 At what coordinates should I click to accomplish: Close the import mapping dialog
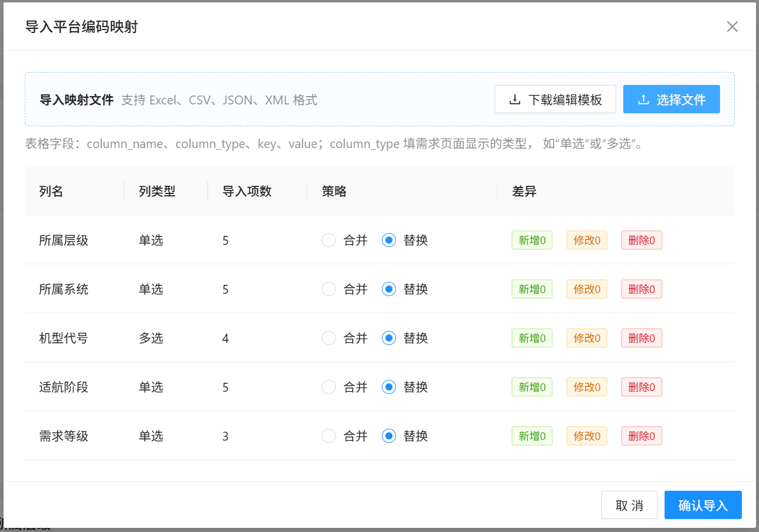click(732, 27)
